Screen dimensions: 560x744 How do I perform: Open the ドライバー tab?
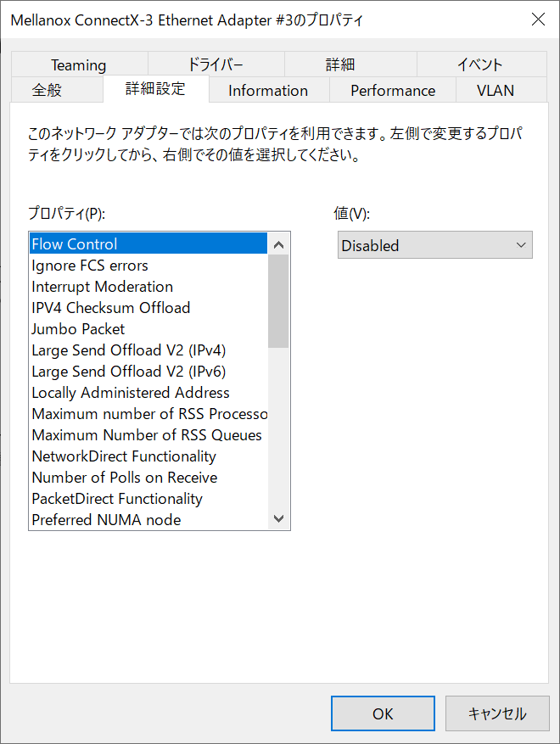[x=216, y=64]
